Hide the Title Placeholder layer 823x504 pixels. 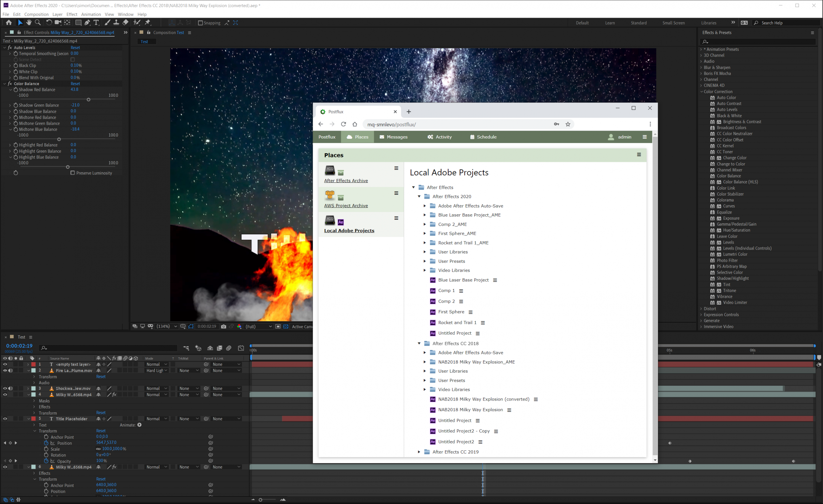tap(5, 419)
